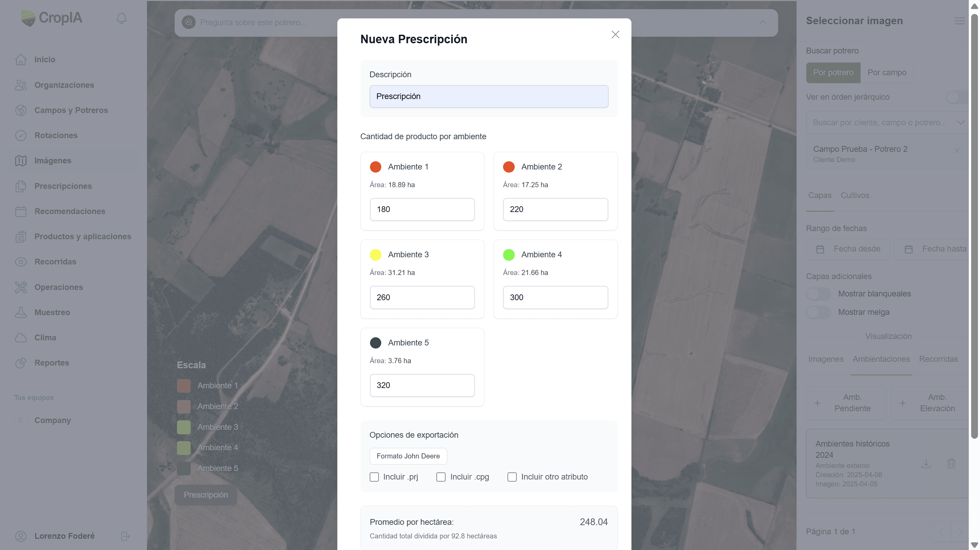Screen dimensions: 980x550
Task: Go to the Clima section
Action: (x=46, y=337)
